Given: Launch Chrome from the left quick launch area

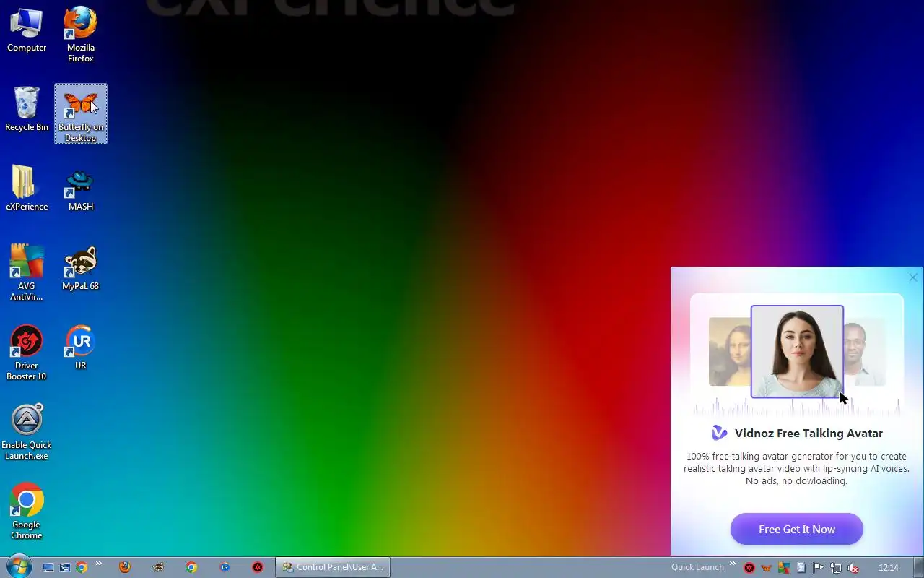Looking at the screenshot, I should [x=82, y=568].
